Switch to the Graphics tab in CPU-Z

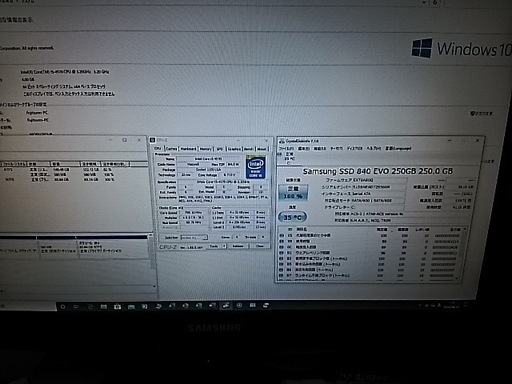(234, 149)
